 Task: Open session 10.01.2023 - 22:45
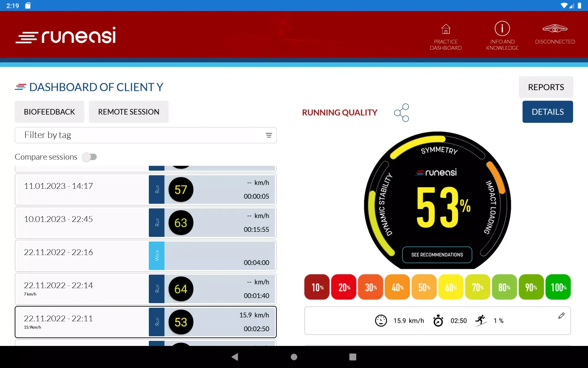(x=146, y=223)
